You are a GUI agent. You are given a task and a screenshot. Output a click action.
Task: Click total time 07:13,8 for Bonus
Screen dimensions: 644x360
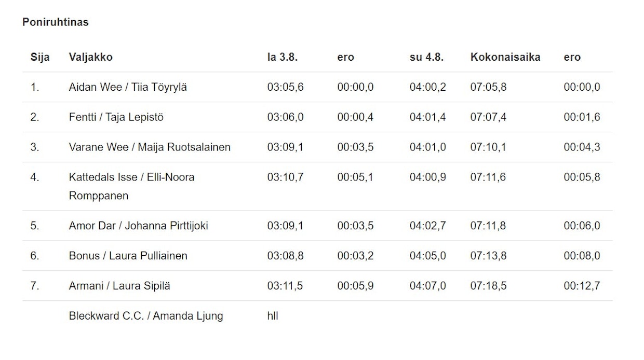pyautogui.click(x=488, y=256)
